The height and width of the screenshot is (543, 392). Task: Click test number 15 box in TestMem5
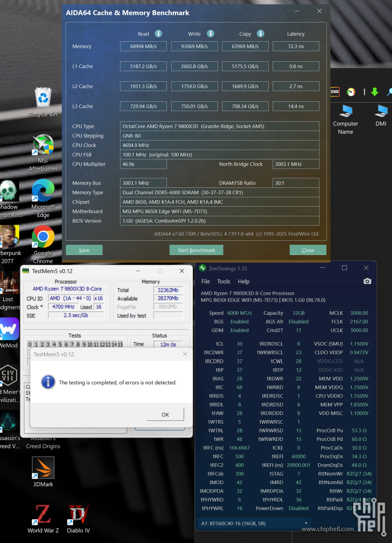[120, 344]
